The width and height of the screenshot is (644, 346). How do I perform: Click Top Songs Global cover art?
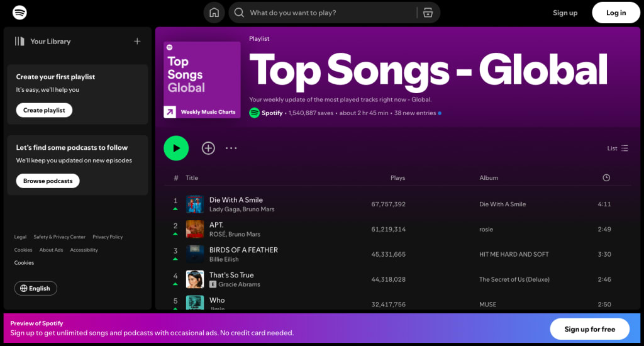(x=202, y=80)
